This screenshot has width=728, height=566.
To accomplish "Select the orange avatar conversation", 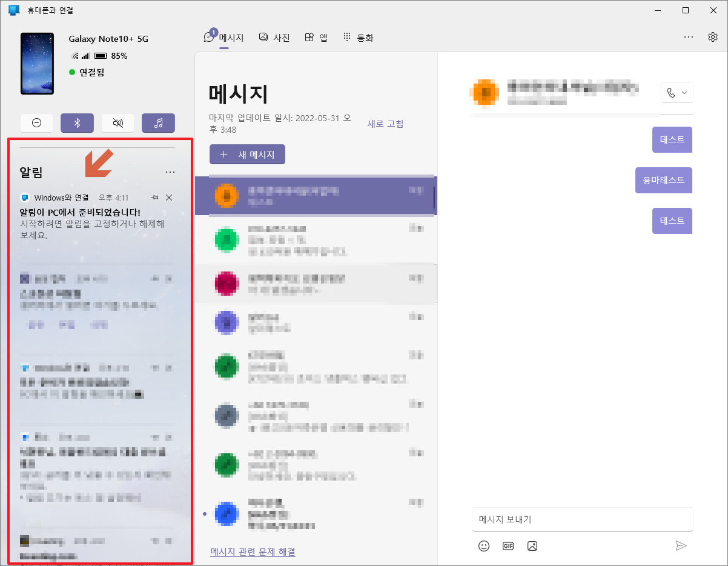I will (316, 196).
